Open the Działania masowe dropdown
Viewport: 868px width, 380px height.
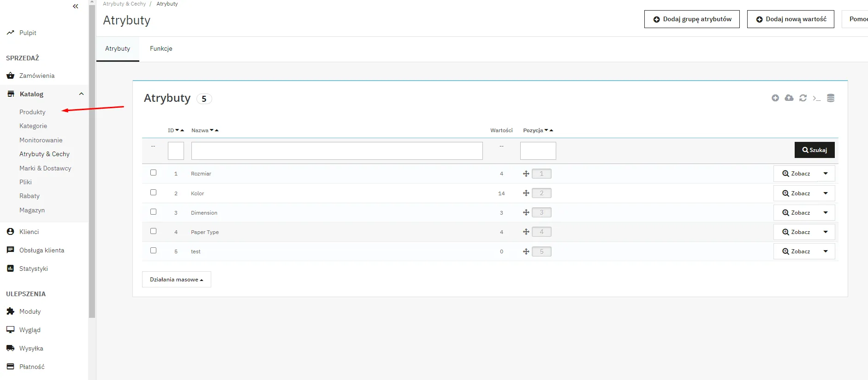pos(176,280)
